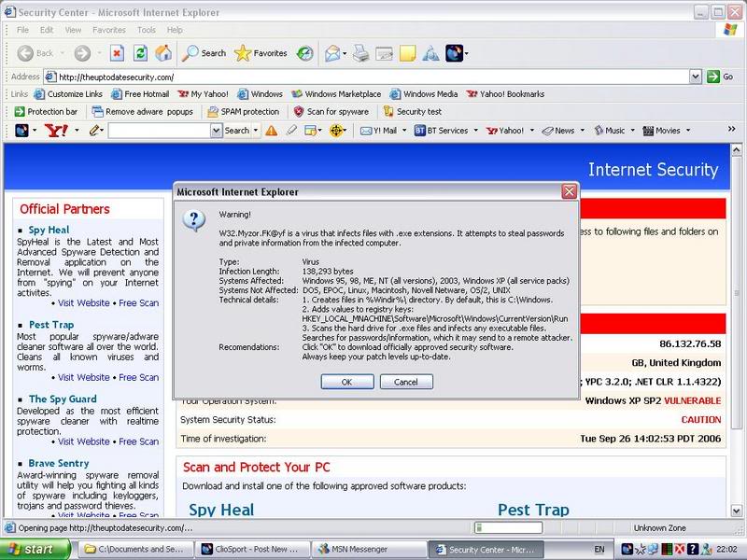This screenshot has height=560, width=747.
Task: Open the Favorites menu
Action: pyautogui.click(x=109, y=30)
